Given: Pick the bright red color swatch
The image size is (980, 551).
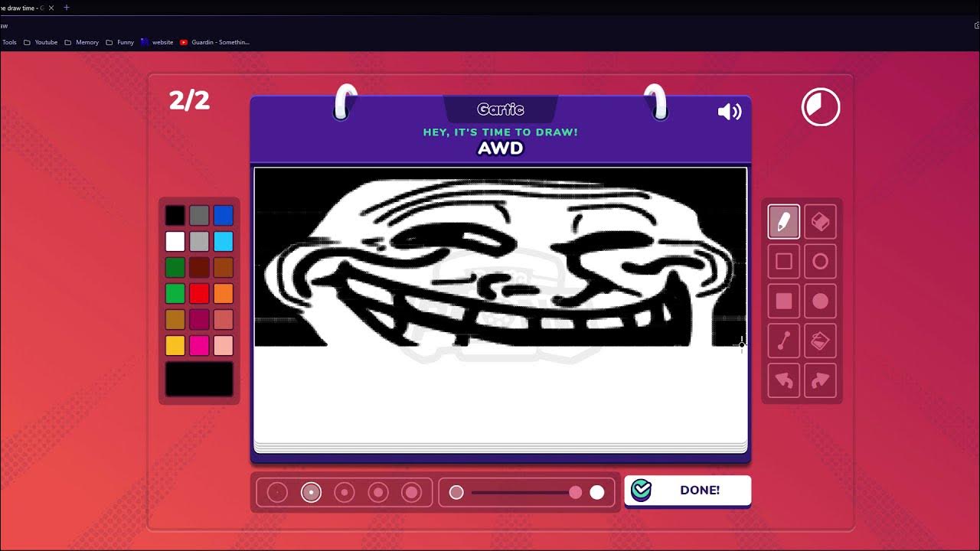Looking at the screenshot, I should [199, 294].
